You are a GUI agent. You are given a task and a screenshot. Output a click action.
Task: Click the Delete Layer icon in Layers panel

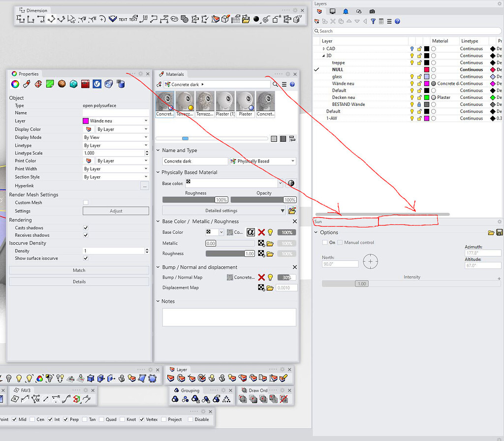(333, 21)
